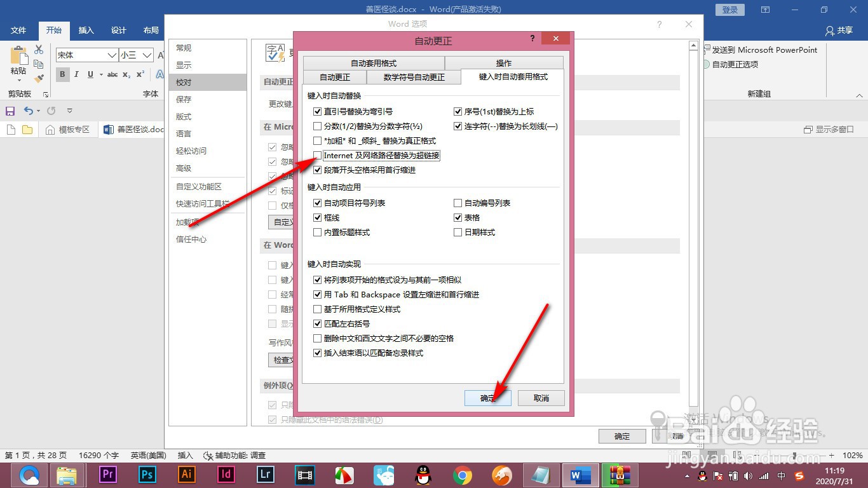Open the clipboard group dialog launcher
868x488 pixels.
[45, 95]
